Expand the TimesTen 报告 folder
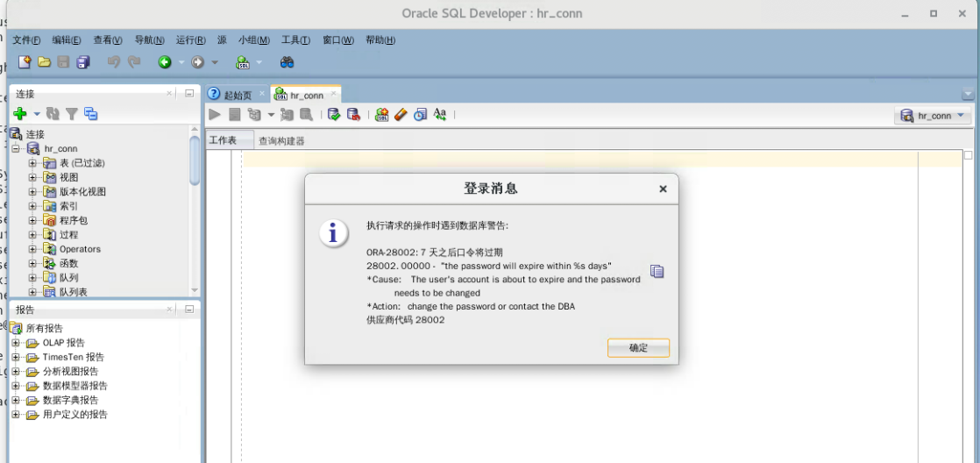The image size is (980, 463). 16,358
